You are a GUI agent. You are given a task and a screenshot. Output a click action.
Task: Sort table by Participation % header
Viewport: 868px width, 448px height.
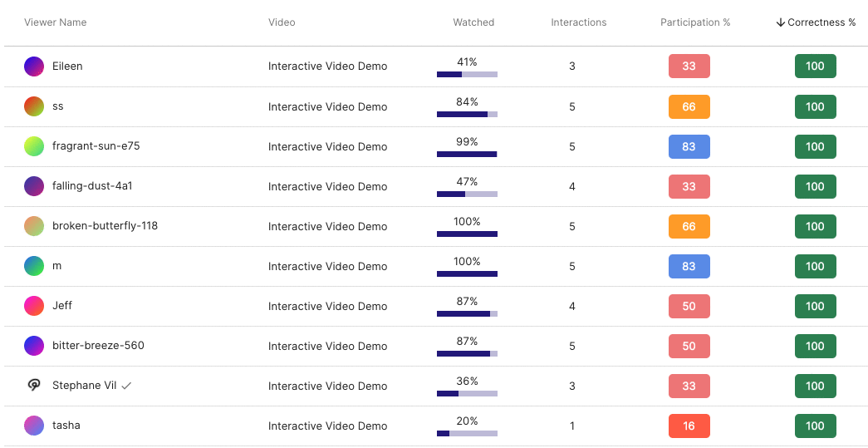695,22
